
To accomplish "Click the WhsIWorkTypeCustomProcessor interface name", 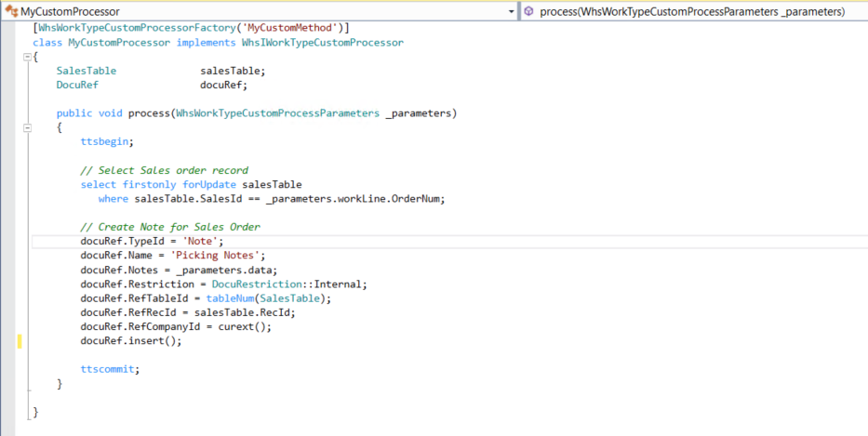I will click(322, 42).
